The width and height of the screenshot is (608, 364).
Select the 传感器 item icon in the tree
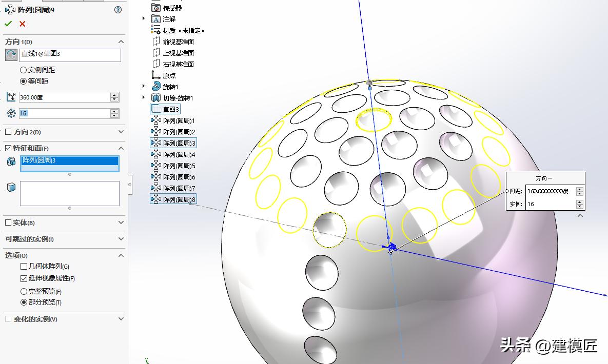point(156,7)
